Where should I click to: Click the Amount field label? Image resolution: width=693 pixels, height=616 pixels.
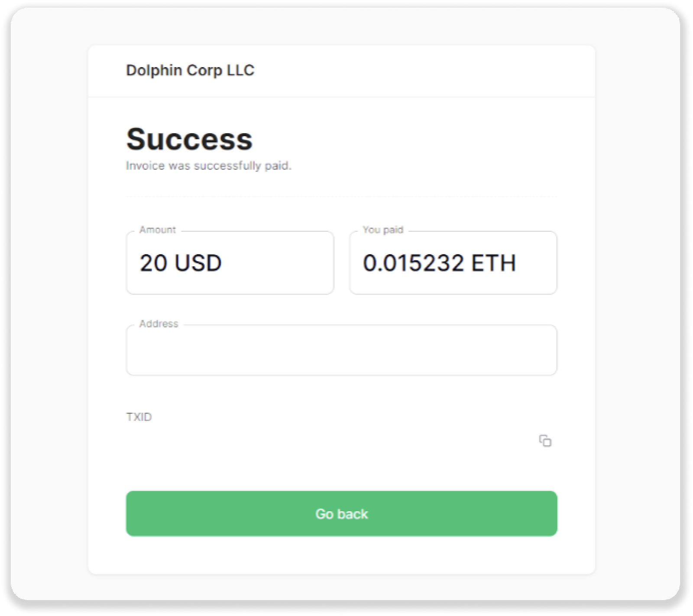click(157, 230)
